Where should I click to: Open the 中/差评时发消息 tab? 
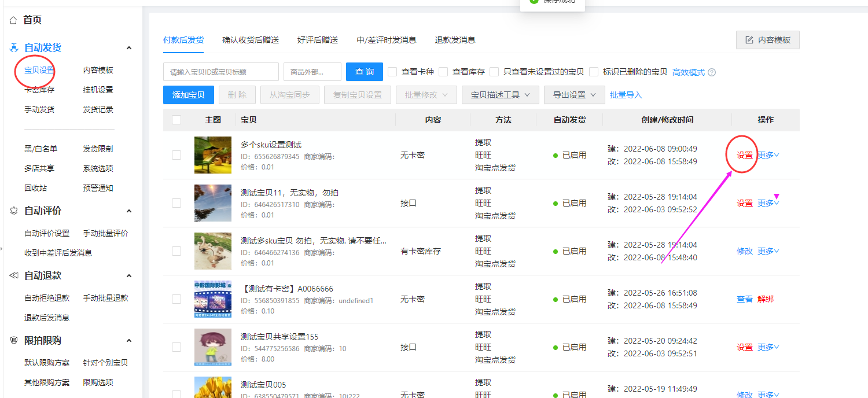click(387, 40)
